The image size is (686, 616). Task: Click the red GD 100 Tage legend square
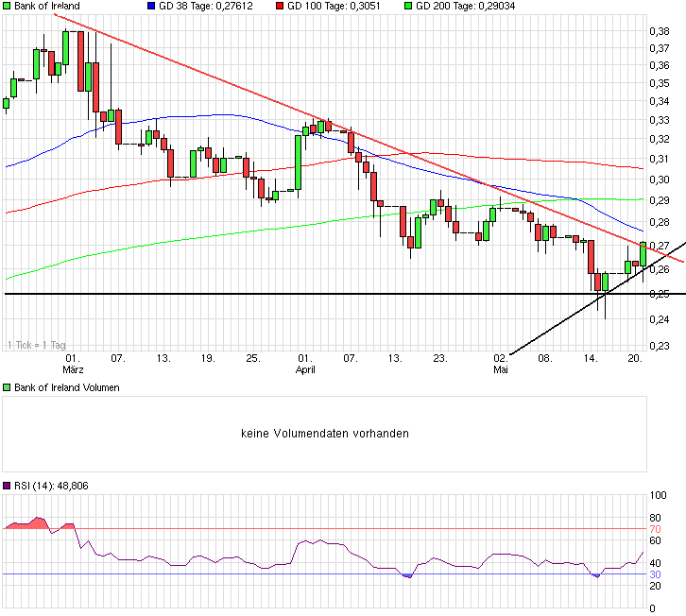coord(280,6)
